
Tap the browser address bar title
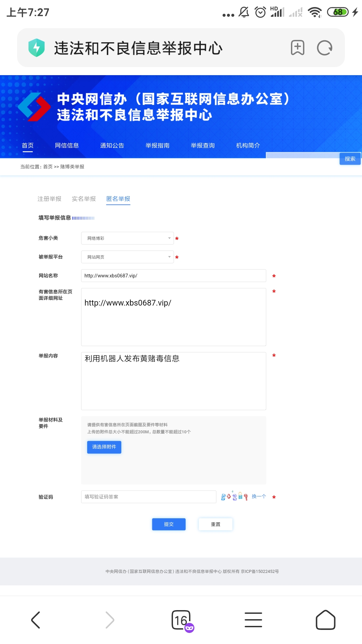[138, 48]
